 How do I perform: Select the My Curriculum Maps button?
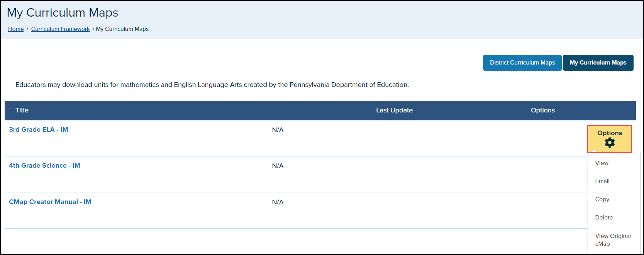[598, 63]
